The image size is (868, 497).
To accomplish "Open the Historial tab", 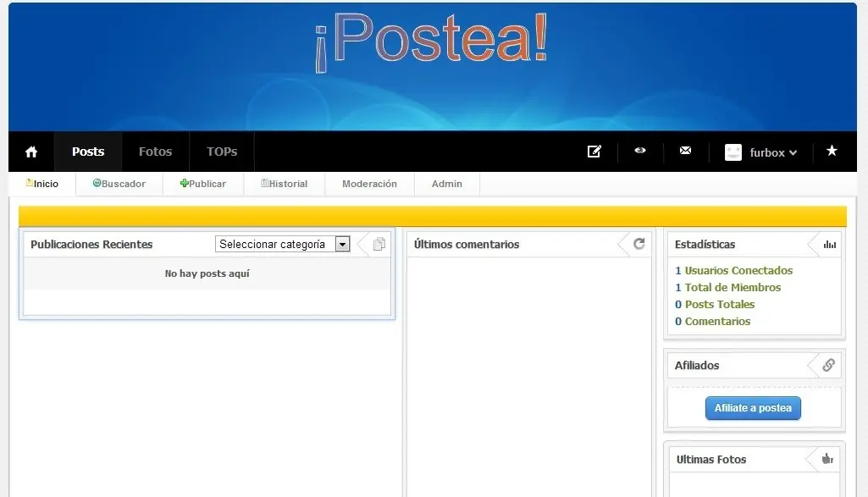I will point(285,184).
